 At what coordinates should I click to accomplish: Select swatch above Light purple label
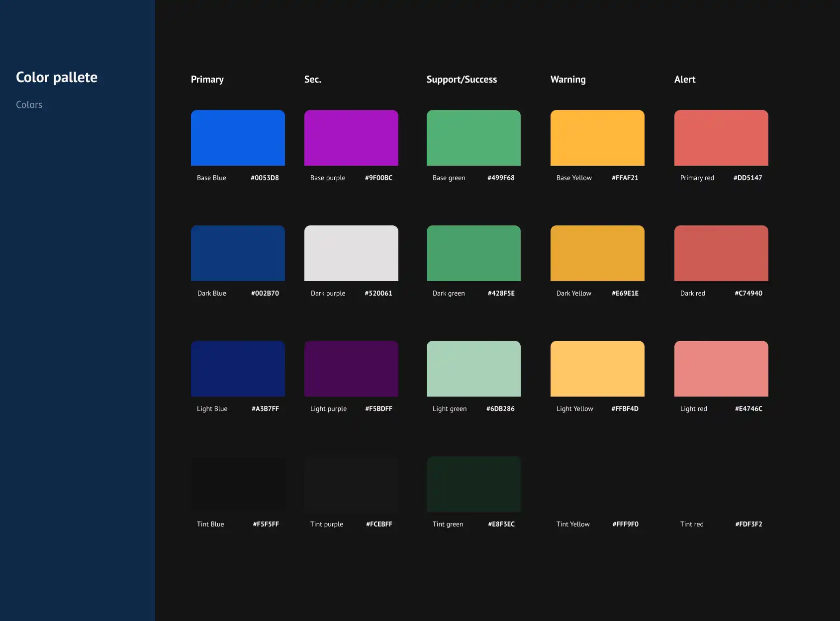[x=351, y=369]
